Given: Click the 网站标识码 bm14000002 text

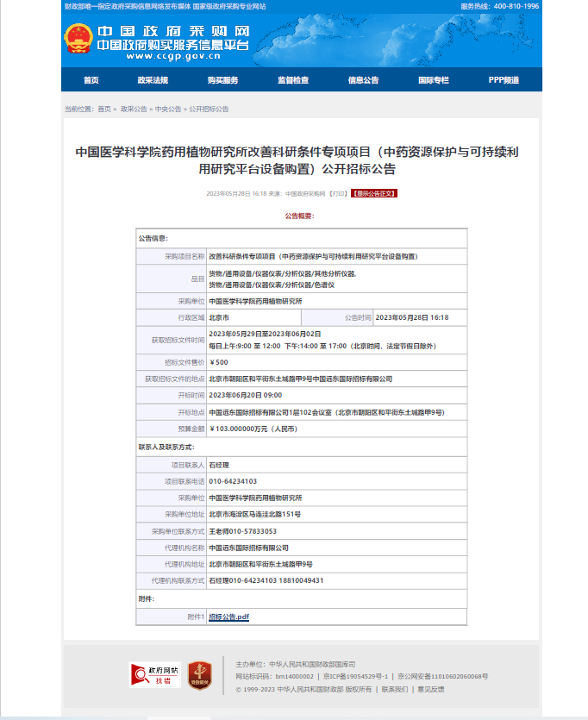Looking at the screenshot, I should (274, 676).
